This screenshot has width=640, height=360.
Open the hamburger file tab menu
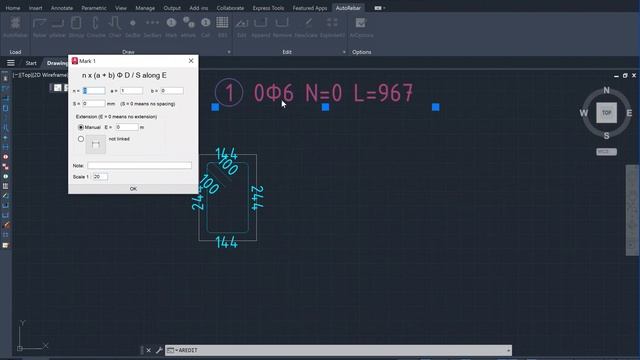(11, 63)
